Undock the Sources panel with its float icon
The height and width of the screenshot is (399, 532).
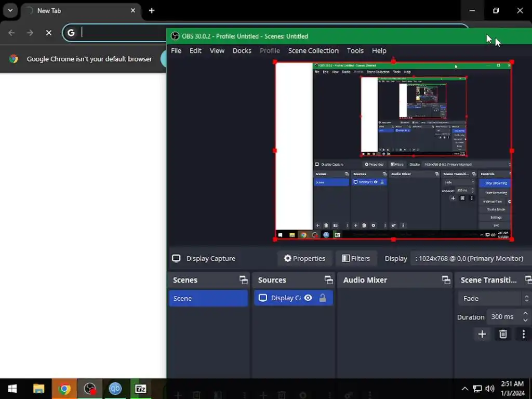click(x=328, y=280)
